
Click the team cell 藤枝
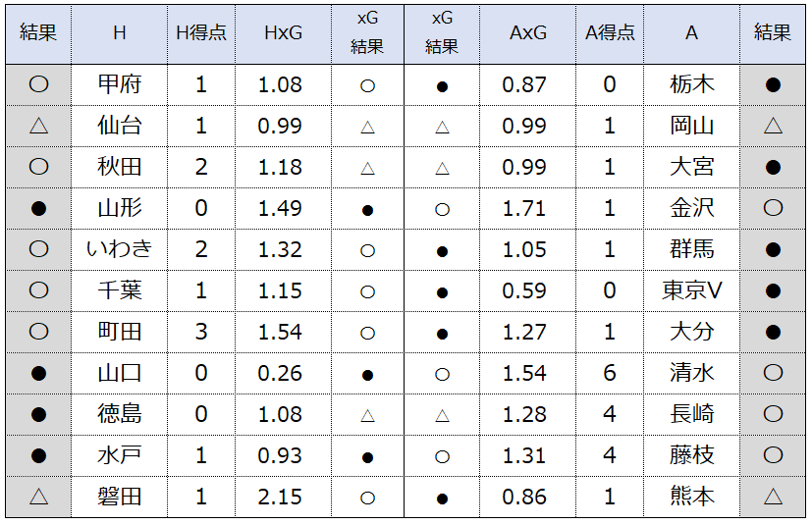point(692,455)
